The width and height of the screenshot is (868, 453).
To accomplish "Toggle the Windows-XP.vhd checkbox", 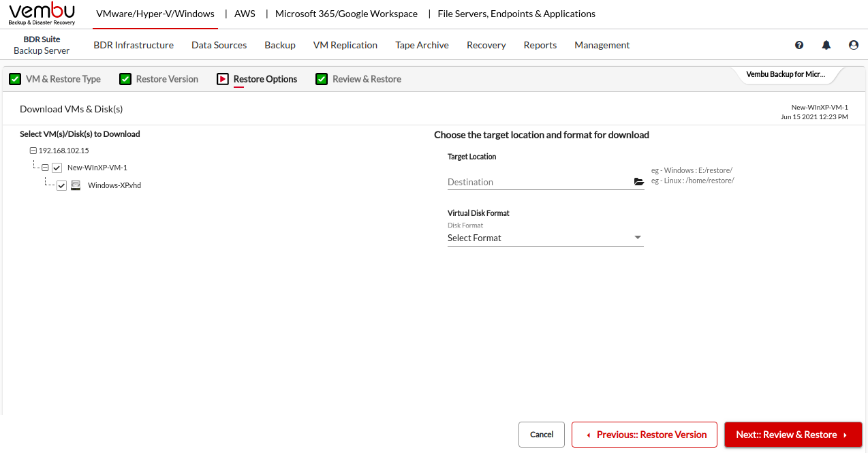I will click(62, 185).
